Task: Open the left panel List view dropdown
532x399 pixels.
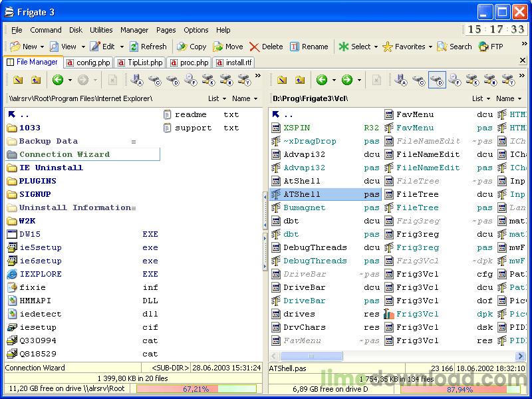Action: 217,98
